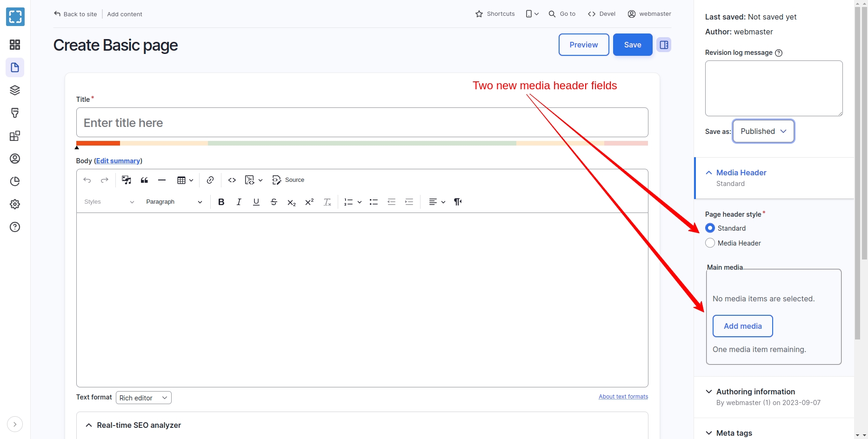This screenshot has height=439, width=868.
Task: Select the Media Header radio option
Action: tap(710, 243)
